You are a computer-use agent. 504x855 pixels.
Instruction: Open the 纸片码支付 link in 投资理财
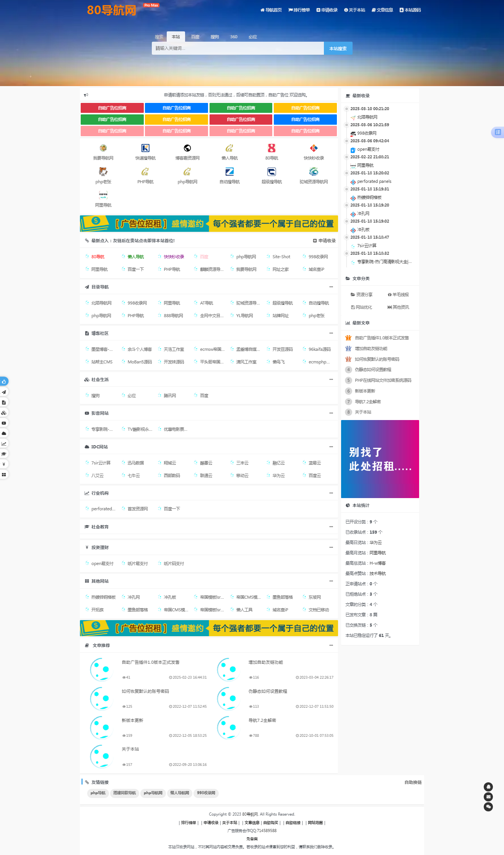point(174,563)
